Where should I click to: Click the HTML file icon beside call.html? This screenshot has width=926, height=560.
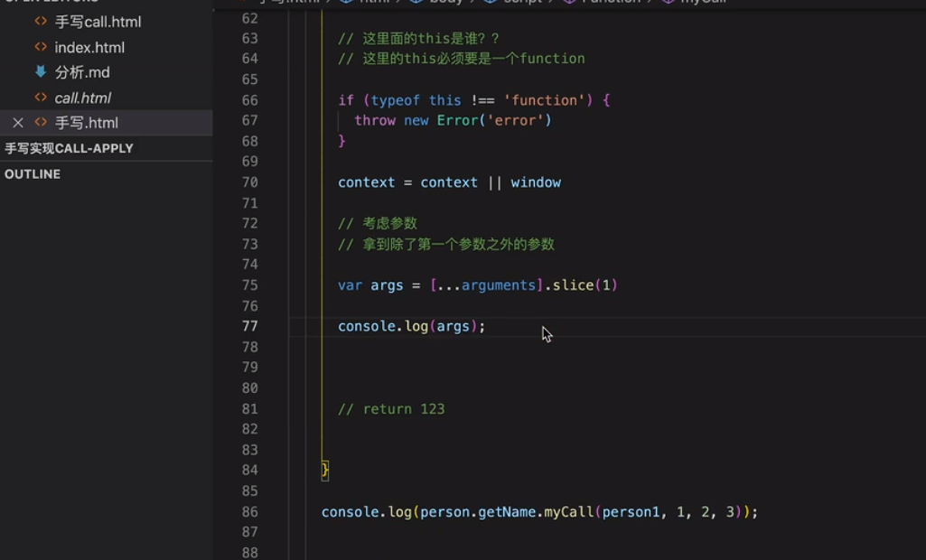pos(41,98)
